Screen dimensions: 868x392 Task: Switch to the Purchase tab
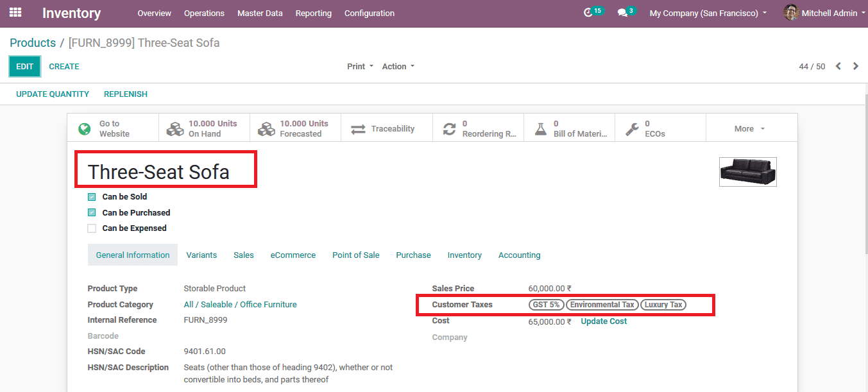[x=413, y=255]
